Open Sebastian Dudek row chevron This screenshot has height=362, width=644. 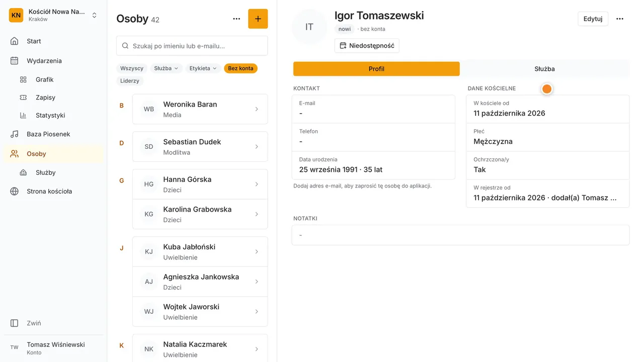(x=257, y=147)
